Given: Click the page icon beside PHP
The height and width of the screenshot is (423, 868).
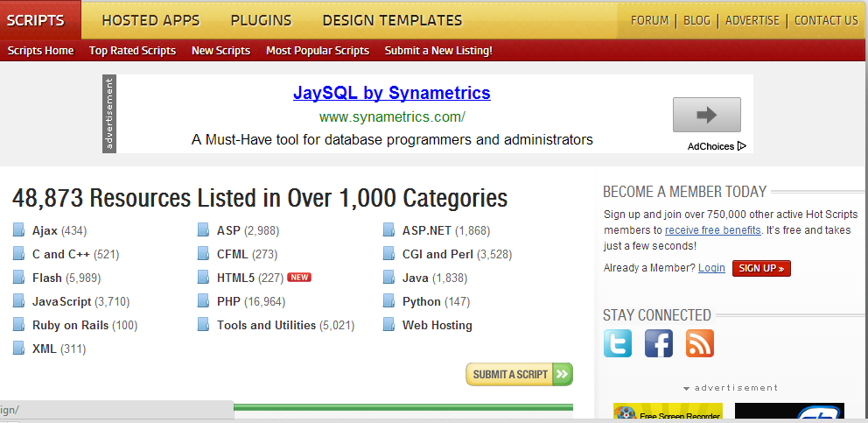Looking at the screenshot, I should coord(203,302).
